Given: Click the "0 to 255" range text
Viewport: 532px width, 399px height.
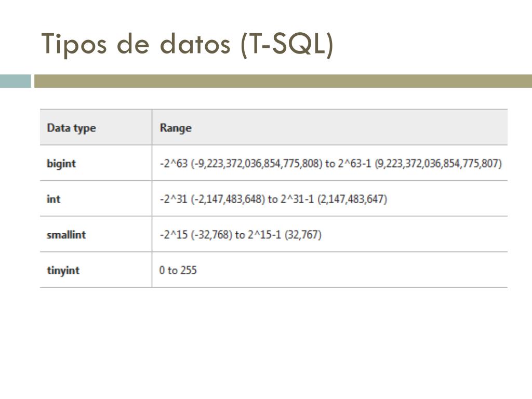Looking at the screenshot, I should 178,271.
